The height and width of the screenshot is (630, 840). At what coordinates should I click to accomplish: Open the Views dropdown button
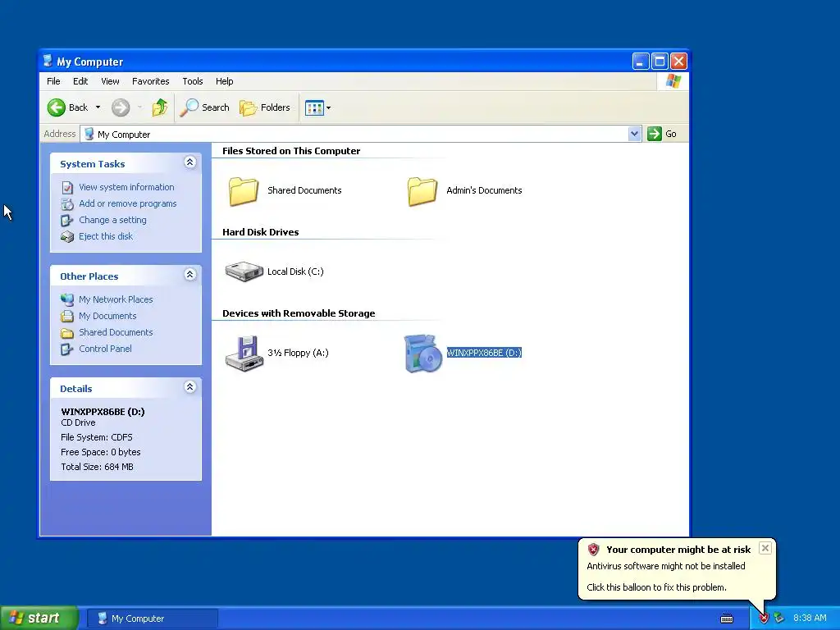(x=317, y=107)
